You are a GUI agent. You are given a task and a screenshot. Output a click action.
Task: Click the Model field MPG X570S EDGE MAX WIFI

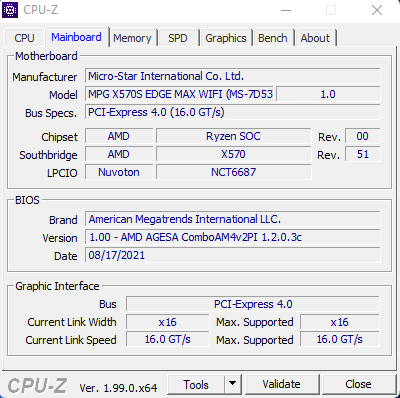(x=179, y=94)
